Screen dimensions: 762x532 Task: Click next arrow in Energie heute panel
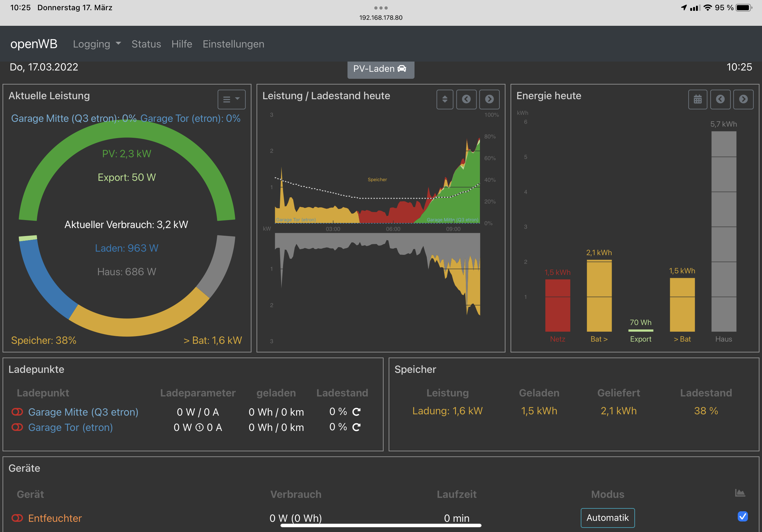point(743,99)
